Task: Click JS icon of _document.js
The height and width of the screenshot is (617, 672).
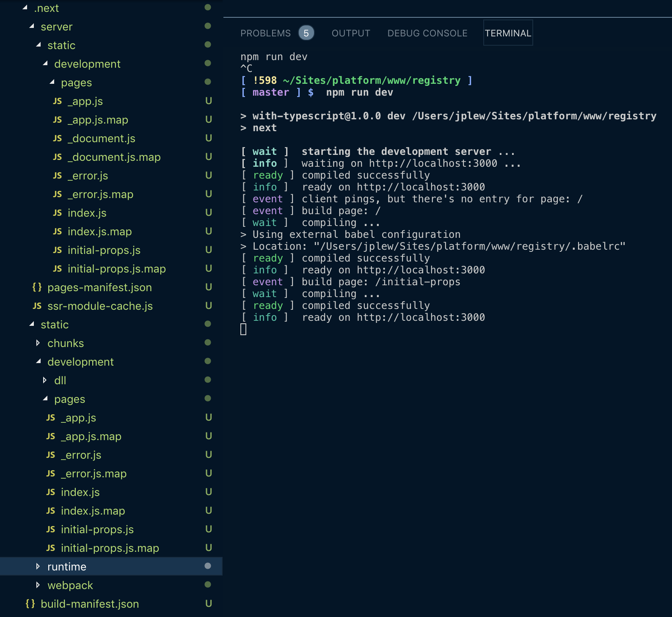Action: (x=58, y=138)
